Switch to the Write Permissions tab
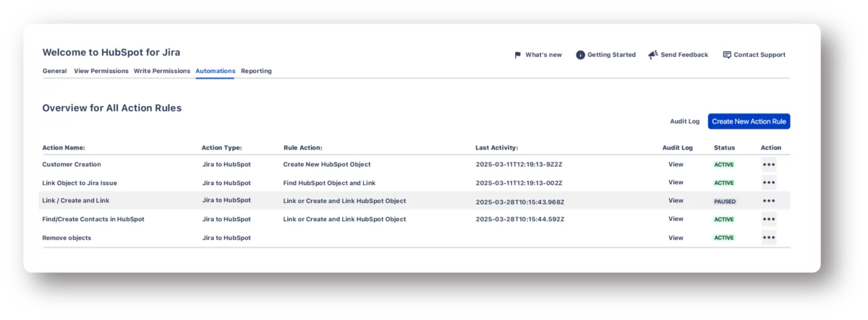Image resolution: width=868 pixels, height=320 pixels. point(162,71)
